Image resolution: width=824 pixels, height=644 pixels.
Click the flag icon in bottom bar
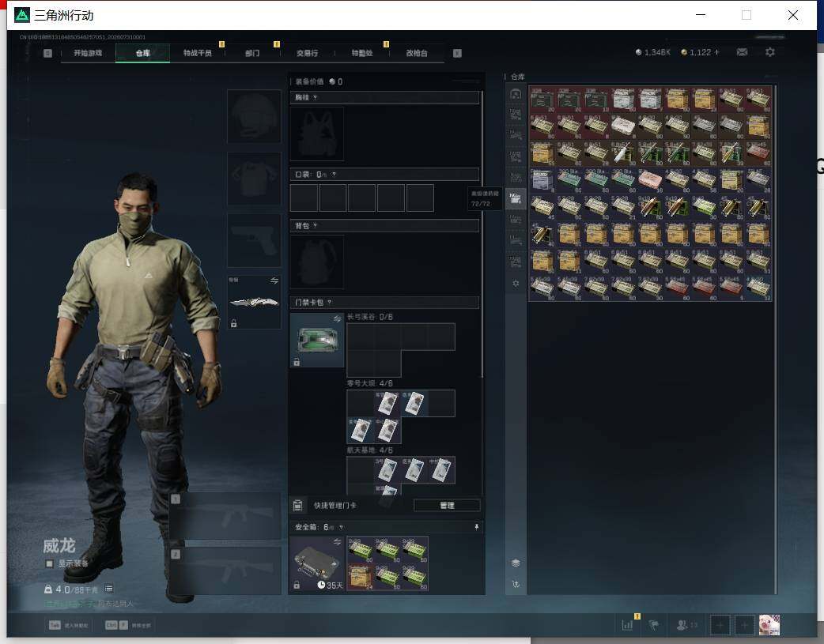[x=654, y=625]
